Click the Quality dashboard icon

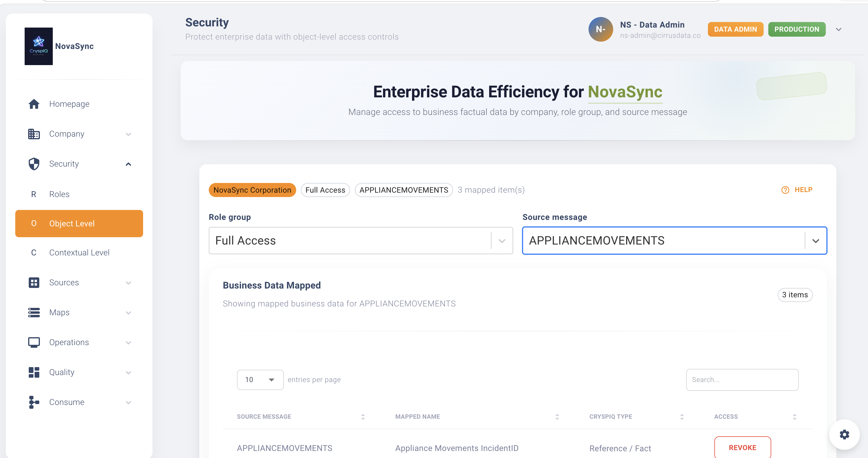34,372
